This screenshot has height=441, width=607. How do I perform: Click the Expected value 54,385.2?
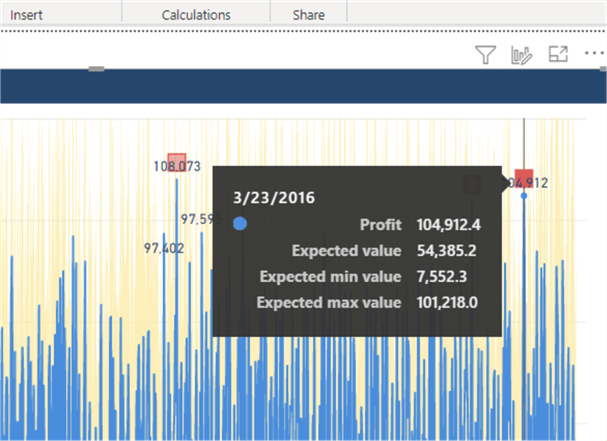[x=446, y=251]
